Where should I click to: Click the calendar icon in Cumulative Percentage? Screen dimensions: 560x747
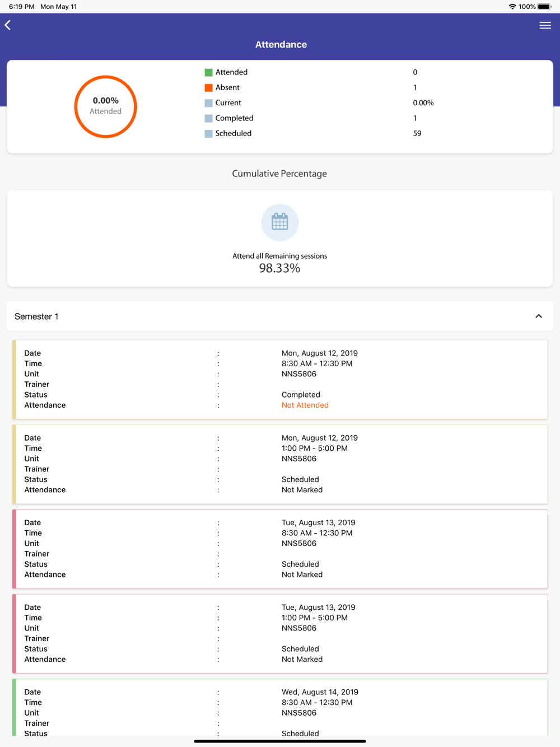(x=279, y=222)
